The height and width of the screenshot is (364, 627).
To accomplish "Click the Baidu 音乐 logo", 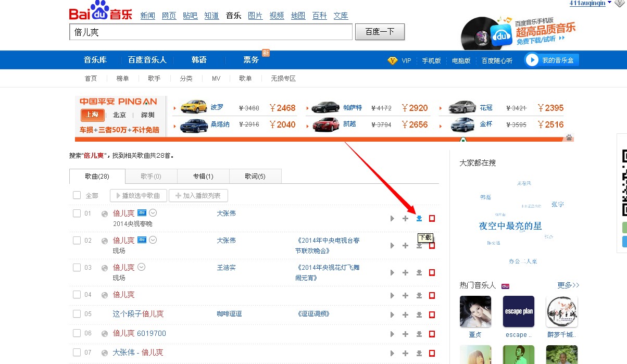I will tap(101, 11).
